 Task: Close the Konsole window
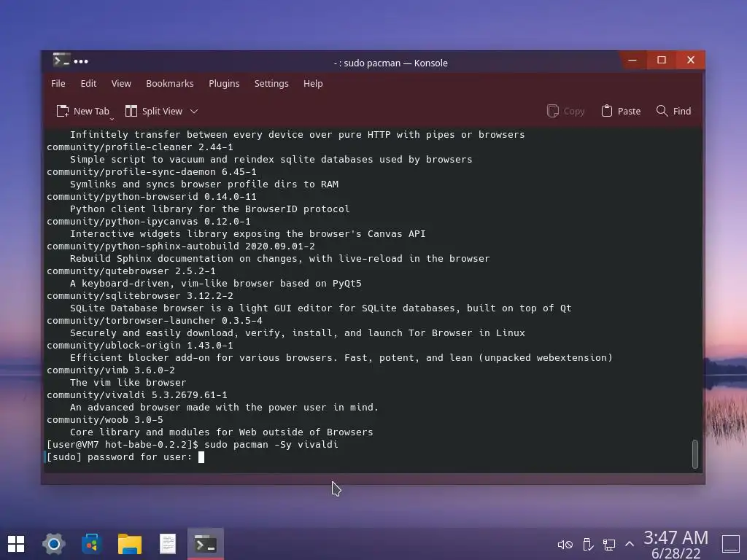click(x=691, y=60)
